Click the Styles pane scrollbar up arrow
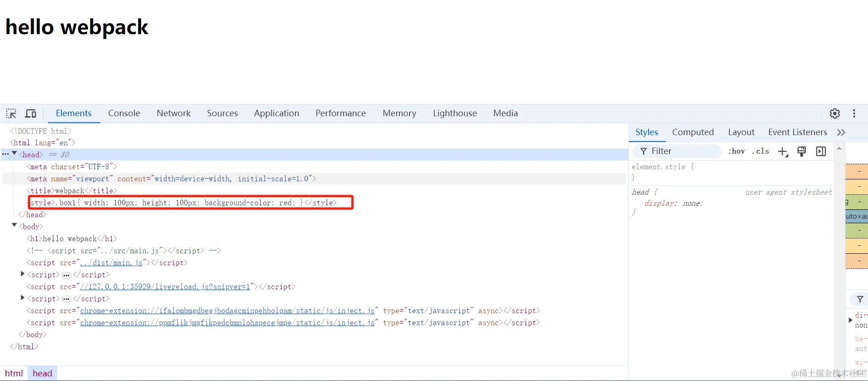This screenshot has width=868, height=381. point(839,149)
